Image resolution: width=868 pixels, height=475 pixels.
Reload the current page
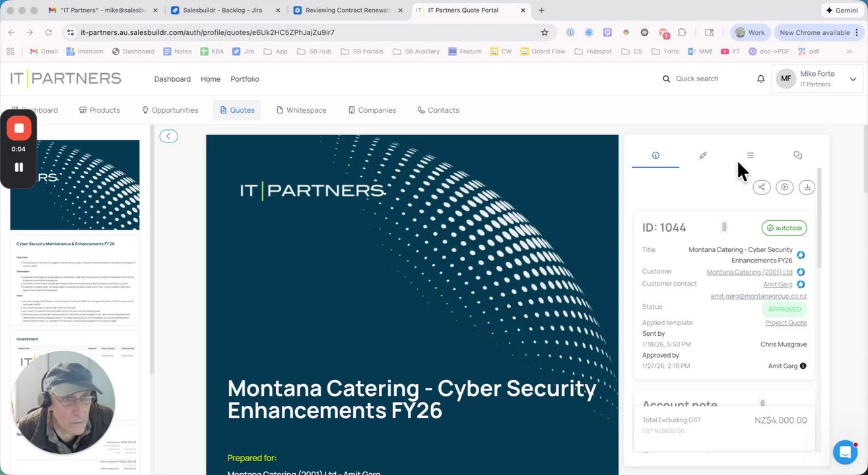(48, 32)
